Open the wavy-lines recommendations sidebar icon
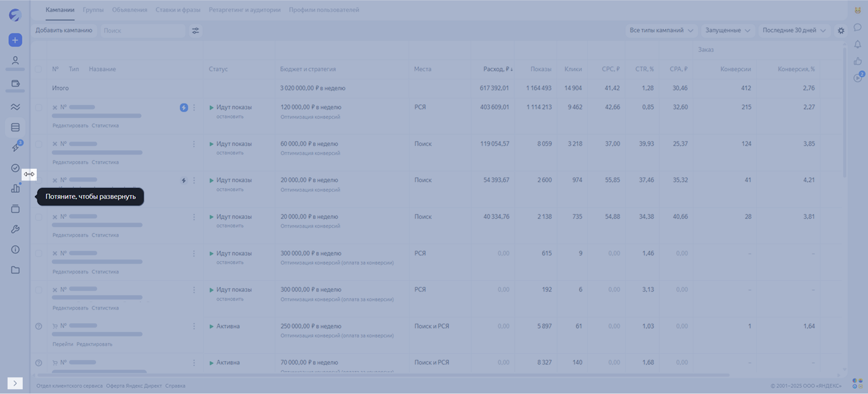The height and width of the screenshot is (394, 868). [x=15, y=107]
